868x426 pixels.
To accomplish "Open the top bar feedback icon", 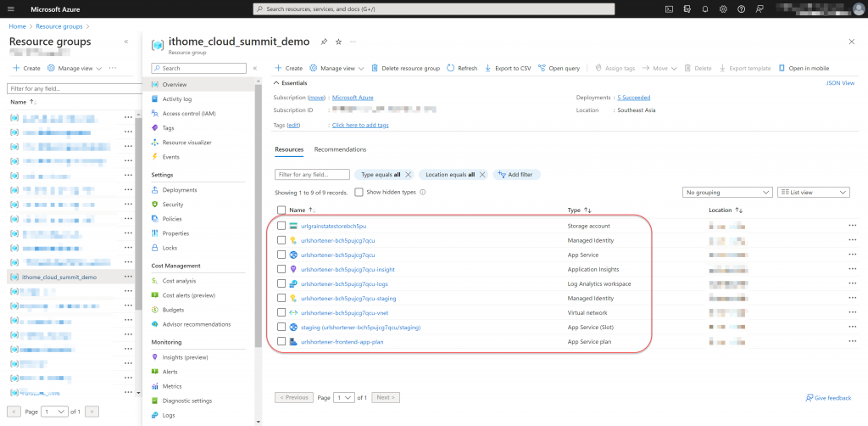I will [759, 8].
